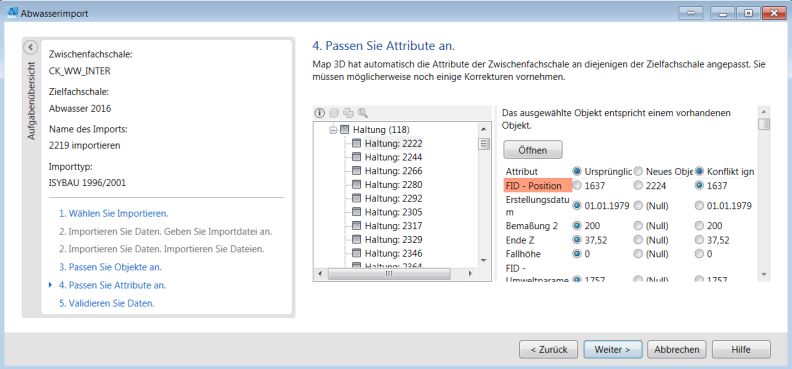This screenshot has width=792, height=369.
Task: Select tree row Haltung: 2222
Action: [x=393, y=143]
